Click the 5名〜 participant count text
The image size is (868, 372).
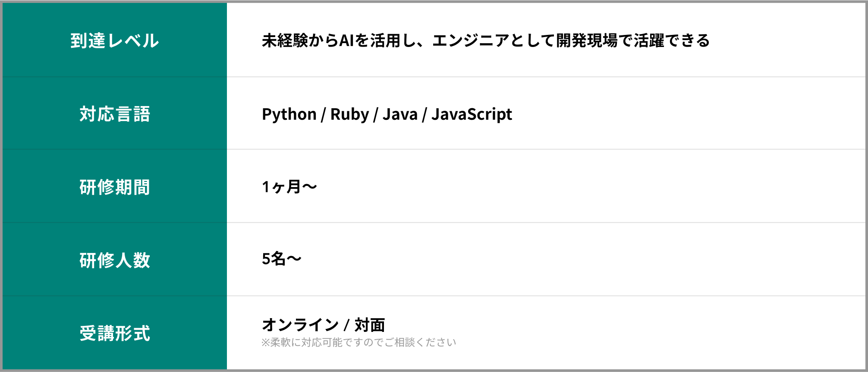(281, 259)
